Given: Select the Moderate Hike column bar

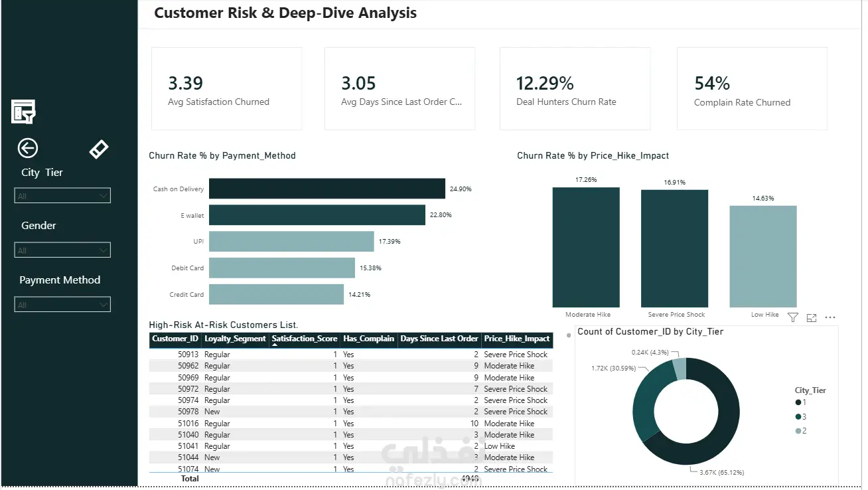Looking at the screenshot, I should coord(586,247).
